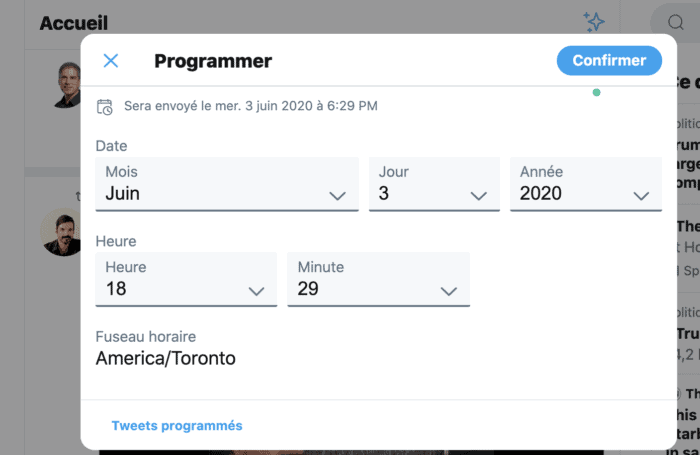Image resolution: width=700 pixels, height=455 pixels.
Task: Click the Date section label
Action: coord(112,146)
